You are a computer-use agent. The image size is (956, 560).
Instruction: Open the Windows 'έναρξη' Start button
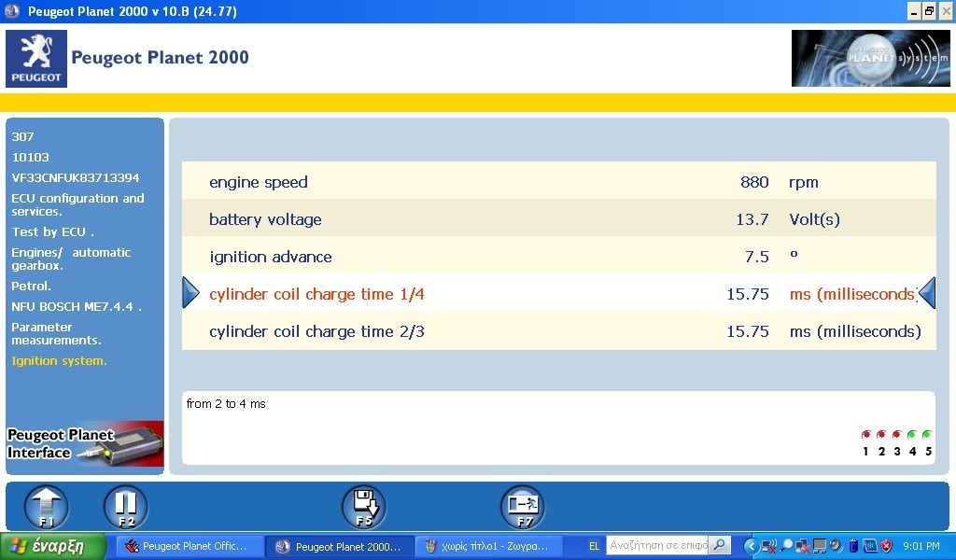coord(52,546)
